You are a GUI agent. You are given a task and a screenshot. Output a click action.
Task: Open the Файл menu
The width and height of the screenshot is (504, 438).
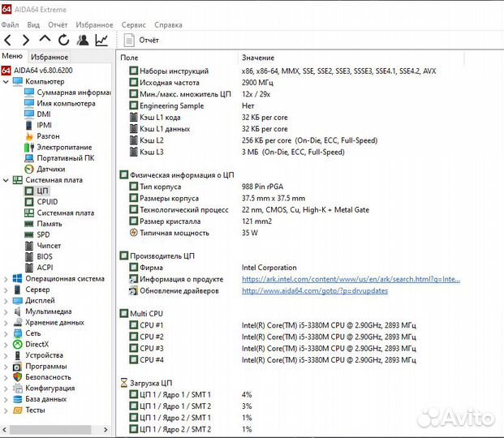[x=10, y=25]
